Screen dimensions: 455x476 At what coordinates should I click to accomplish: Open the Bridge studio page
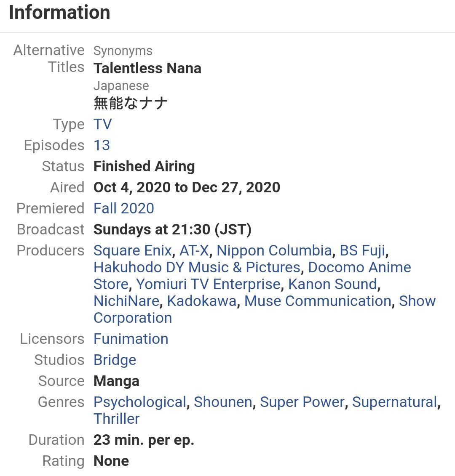point(115,360)
